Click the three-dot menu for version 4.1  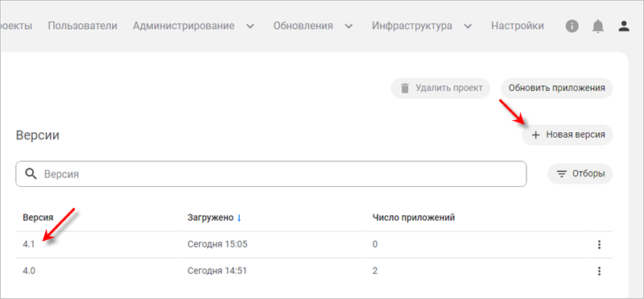pos(599,245)
